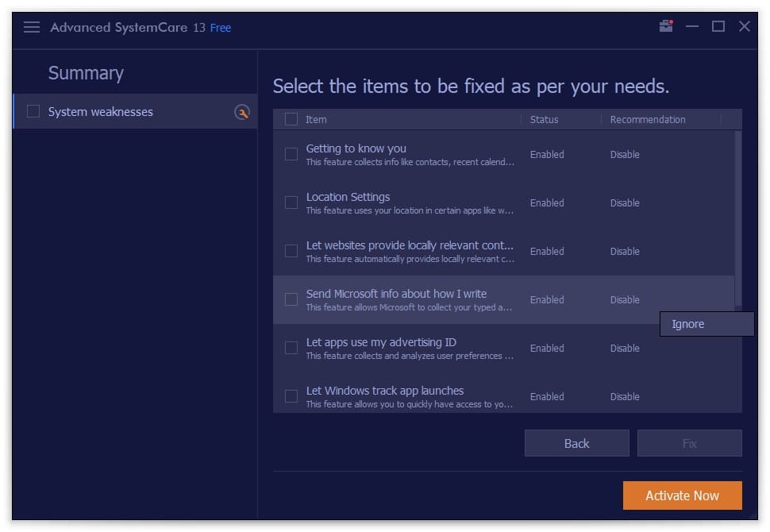Click Enabled status for Location Settings
770x532 pixels.
[x=547, y=203]
